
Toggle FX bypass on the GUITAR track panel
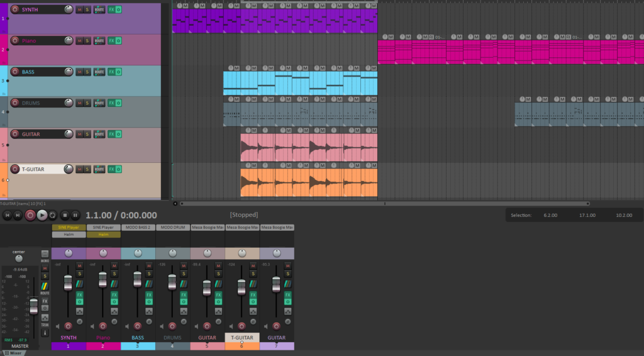pos(119,134)
